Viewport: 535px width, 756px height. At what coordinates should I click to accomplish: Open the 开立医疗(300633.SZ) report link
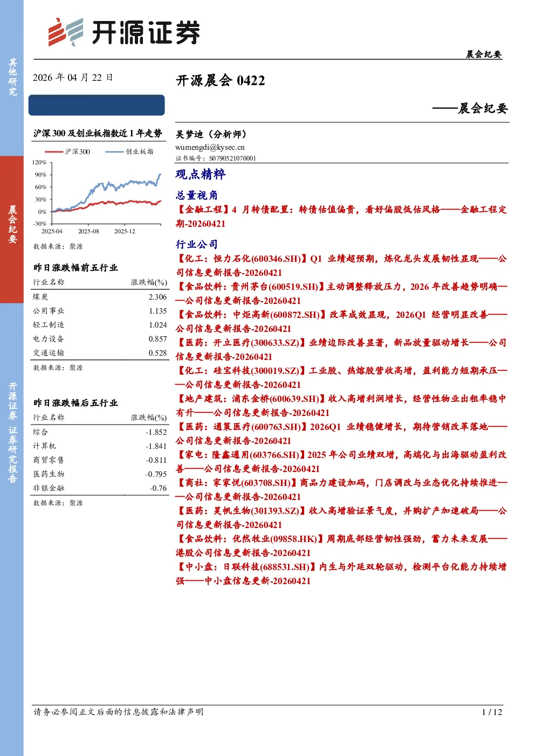(x=341, y=350)
